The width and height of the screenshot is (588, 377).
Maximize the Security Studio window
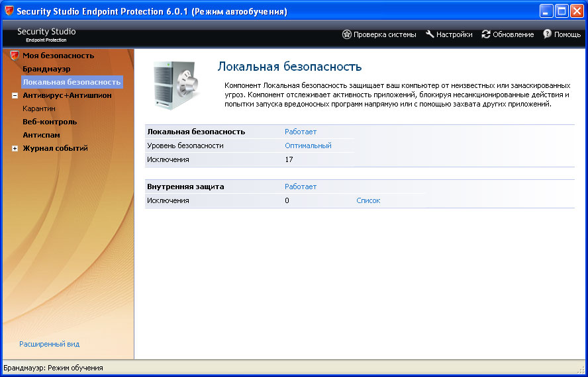pyautogui.click(x=562, y=11)
